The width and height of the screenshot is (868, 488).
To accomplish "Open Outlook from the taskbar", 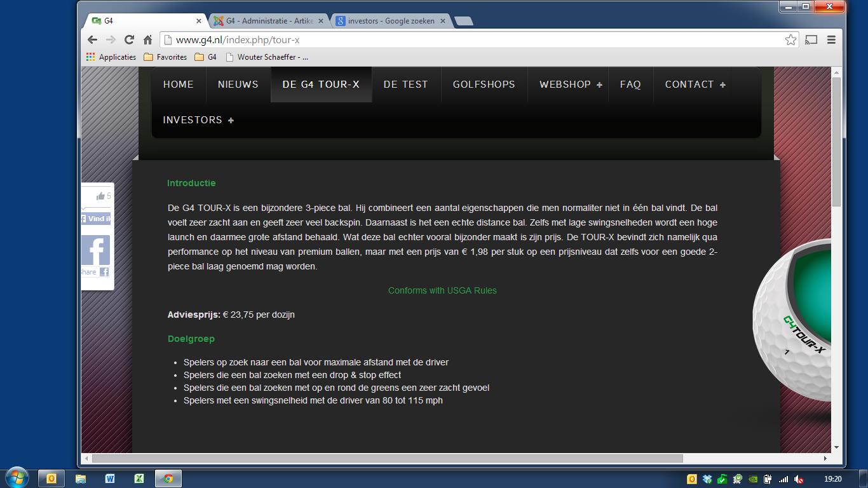I will point(51,478).
